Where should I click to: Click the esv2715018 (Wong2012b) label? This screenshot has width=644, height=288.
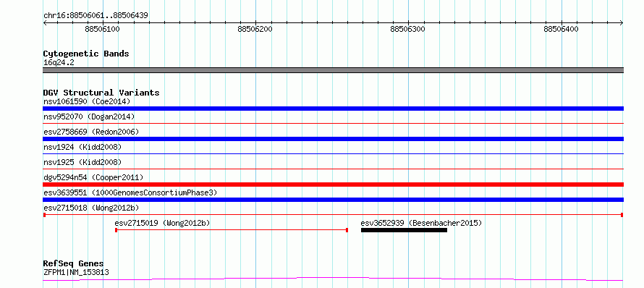pos(91,208)
